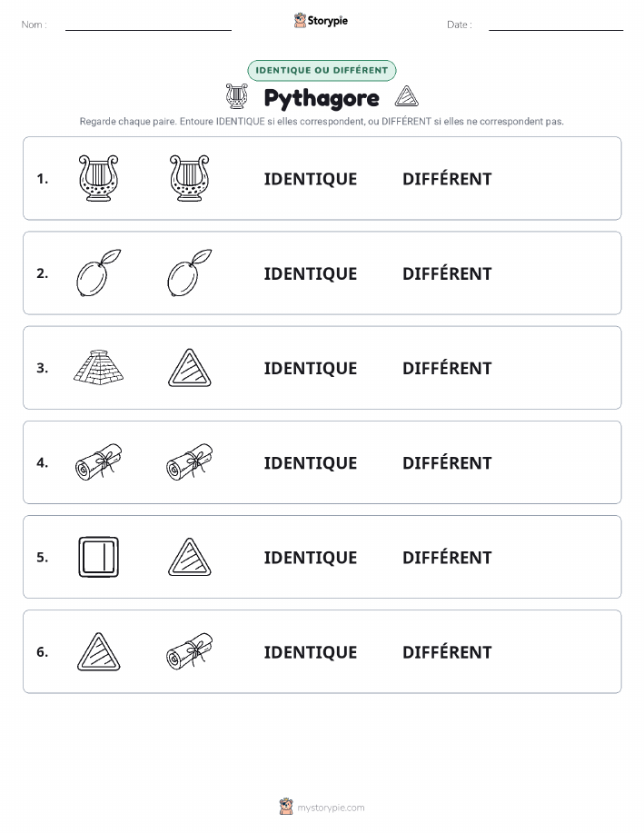Select the first olive in row 2
The width and height of the screenshot is (644, 833).
[x=98, y=273]
